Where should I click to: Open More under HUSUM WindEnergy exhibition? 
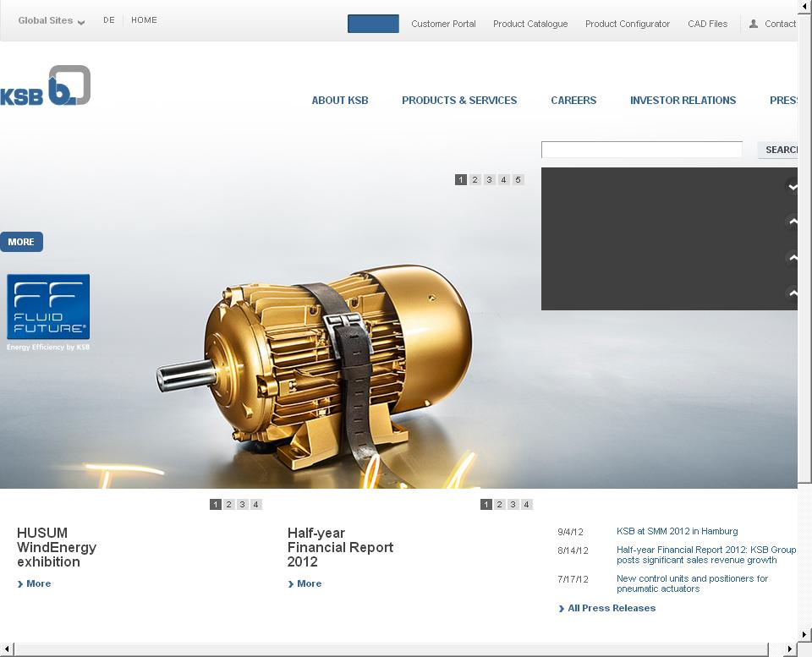click(x=34, y=583)
